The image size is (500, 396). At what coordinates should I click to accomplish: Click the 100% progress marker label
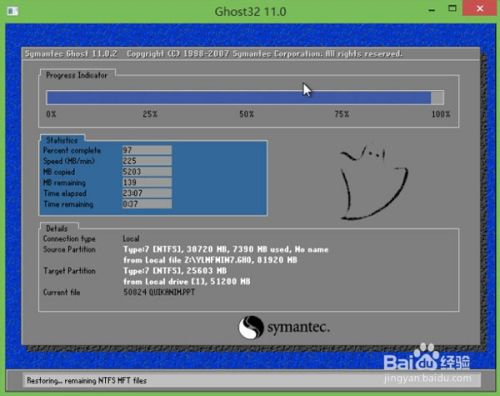(x=441, y=114)
